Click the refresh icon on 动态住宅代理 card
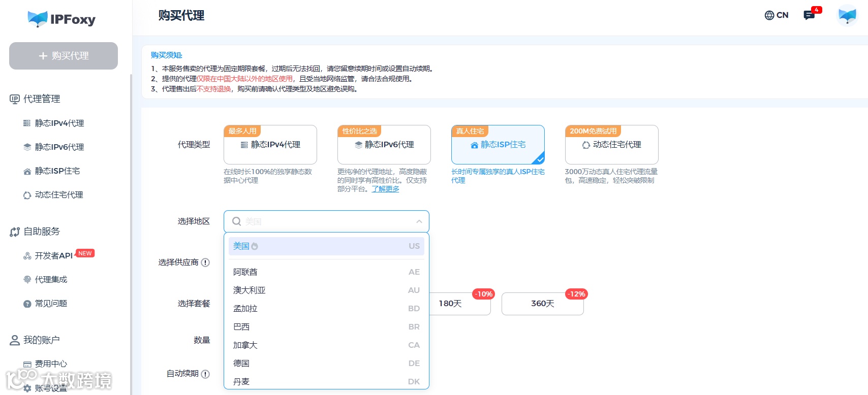 [x=586, y=145]
